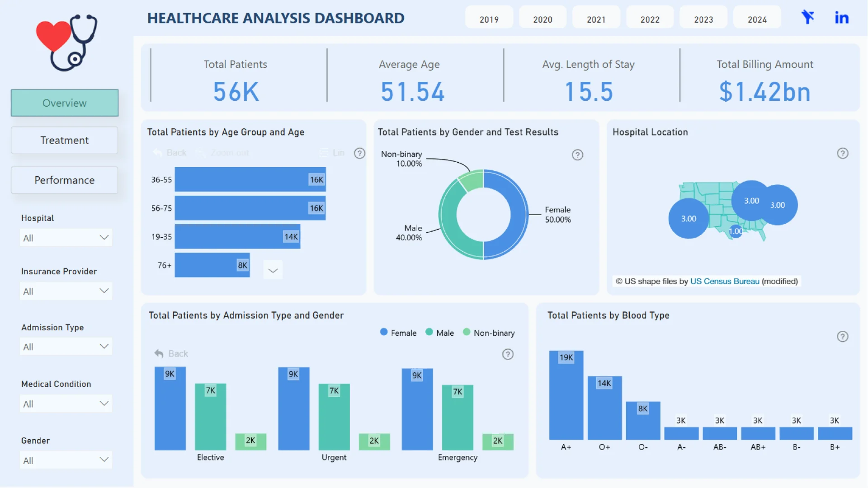Click Female legend color marker
This screenshot has height=488, width=868.
[384, 332]
